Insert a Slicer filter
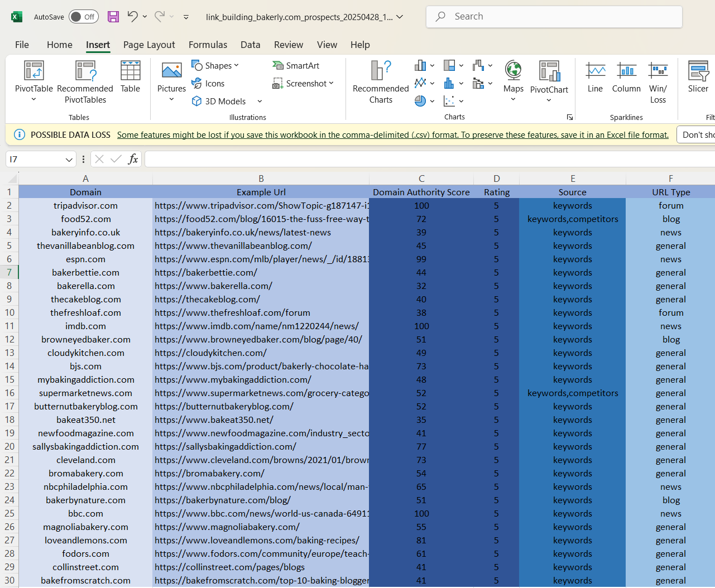715x588 pixels. (698, 77)
